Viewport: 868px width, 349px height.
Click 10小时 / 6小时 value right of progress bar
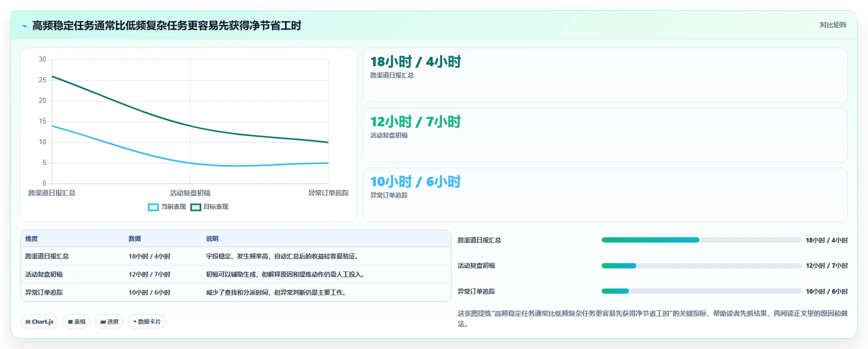827,292
